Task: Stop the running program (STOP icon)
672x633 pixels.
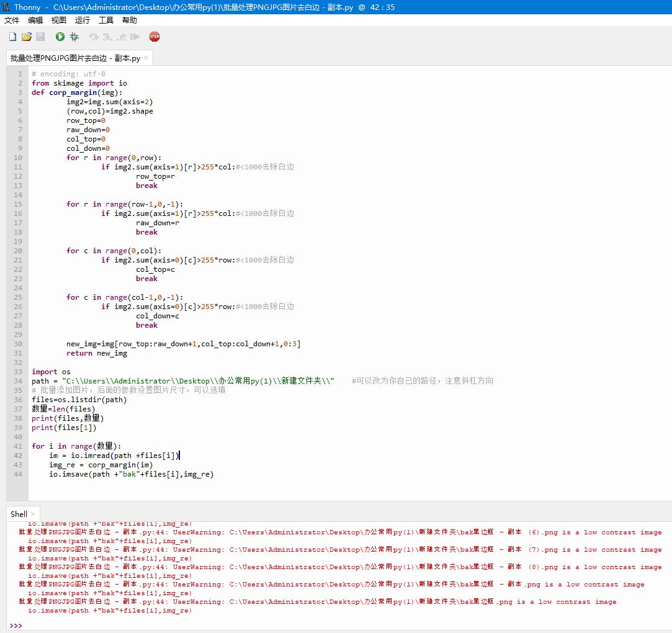Action: (x=154, y=37)
